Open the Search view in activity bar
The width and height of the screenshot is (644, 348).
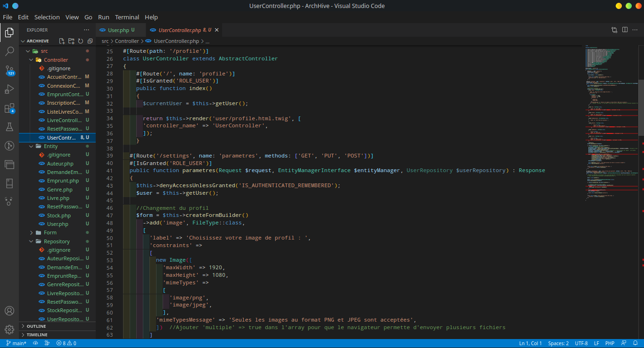9,51
